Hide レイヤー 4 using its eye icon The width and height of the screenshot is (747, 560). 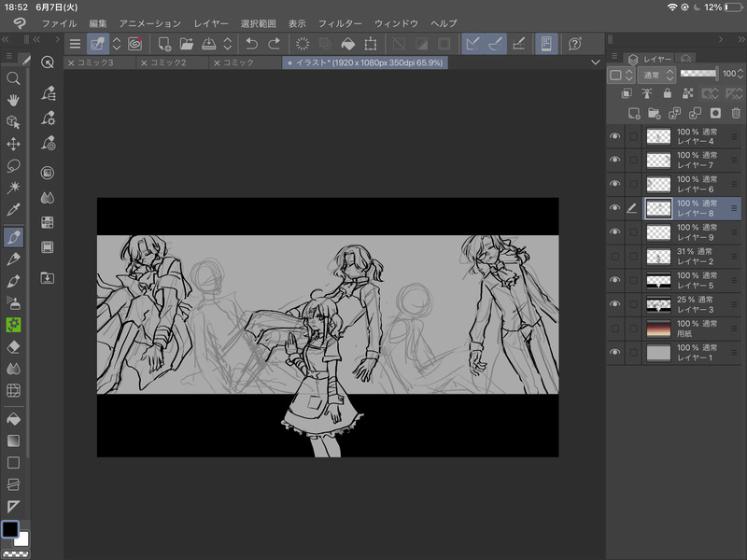614,137
